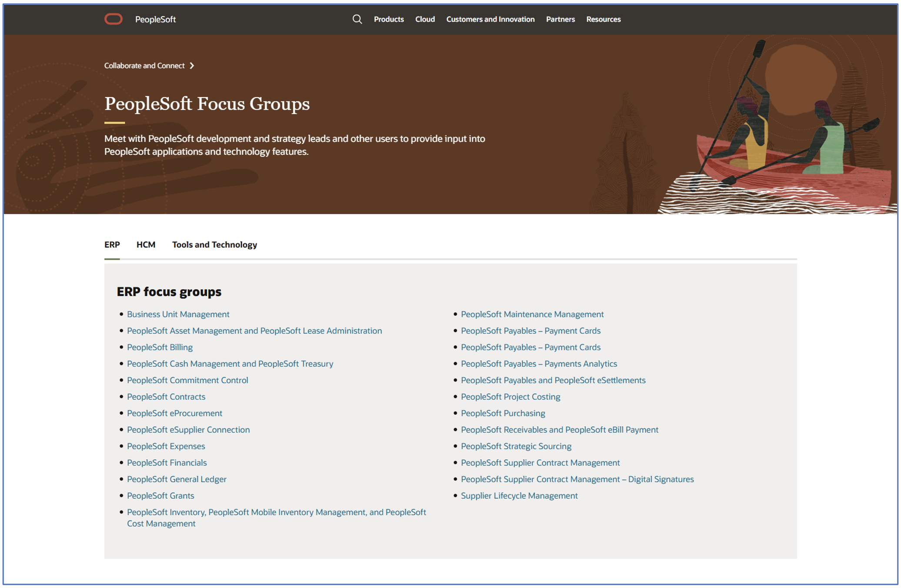Select the ERP tab
This screenshot has height=588, width=901.
(x=112, y=244)
